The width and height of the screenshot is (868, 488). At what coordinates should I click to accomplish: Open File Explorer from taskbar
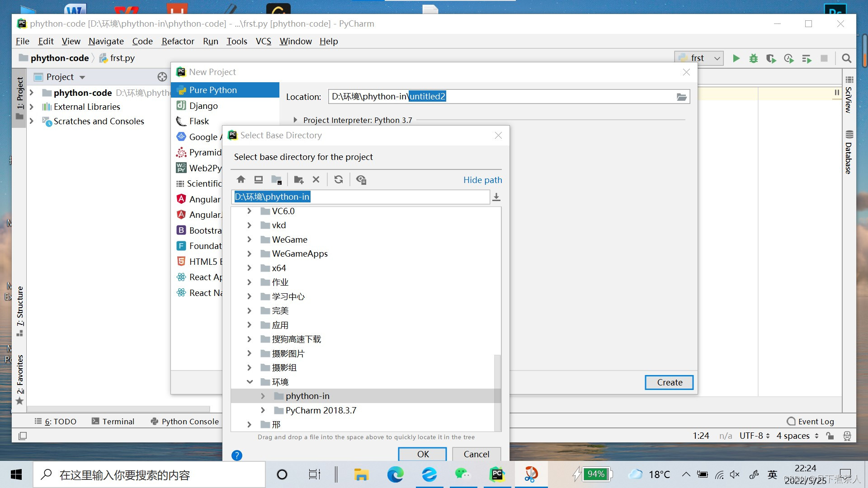[361, 474]
